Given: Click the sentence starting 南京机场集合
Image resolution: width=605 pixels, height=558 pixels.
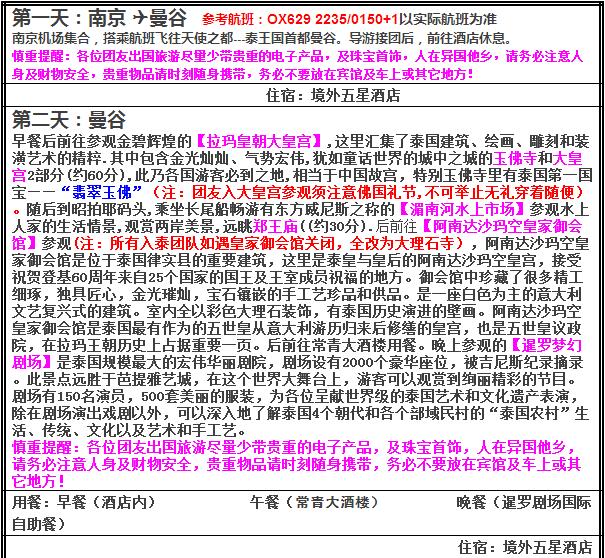Looking at the screenshot, I should (262, 38).
